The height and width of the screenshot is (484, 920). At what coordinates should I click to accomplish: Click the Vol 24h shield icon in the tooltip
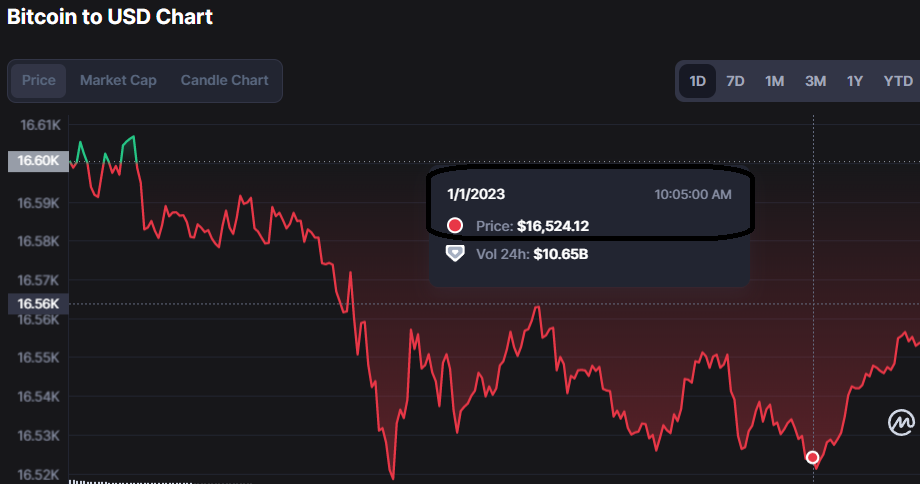(x=455, y=253)
